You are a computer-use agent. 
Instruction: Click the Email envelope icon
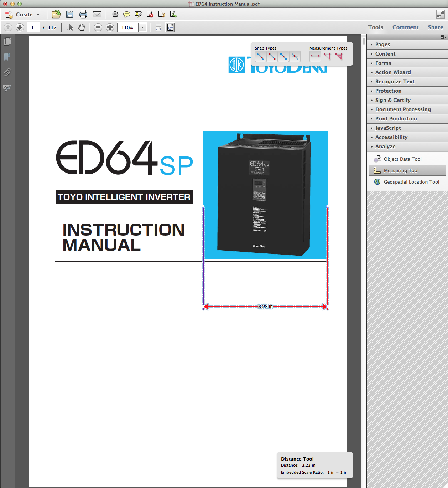coord(97,14)
